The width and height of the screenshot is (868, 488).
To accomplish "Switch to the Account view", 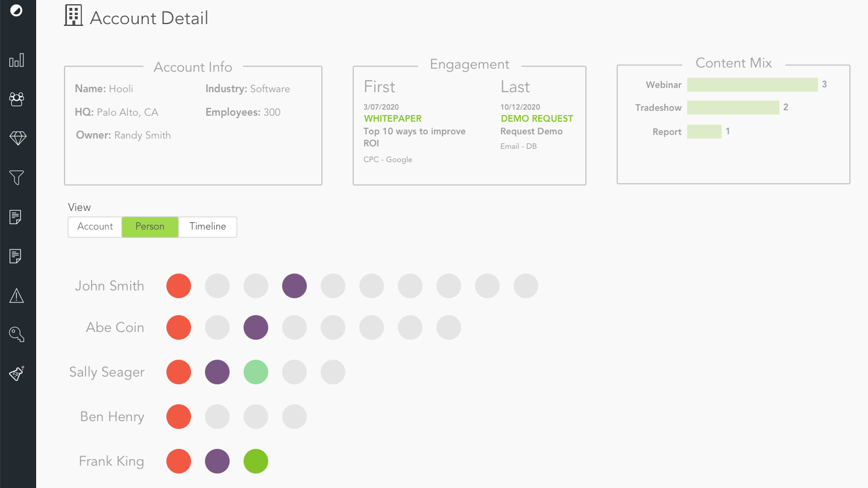I will click(x=95, y=227).
